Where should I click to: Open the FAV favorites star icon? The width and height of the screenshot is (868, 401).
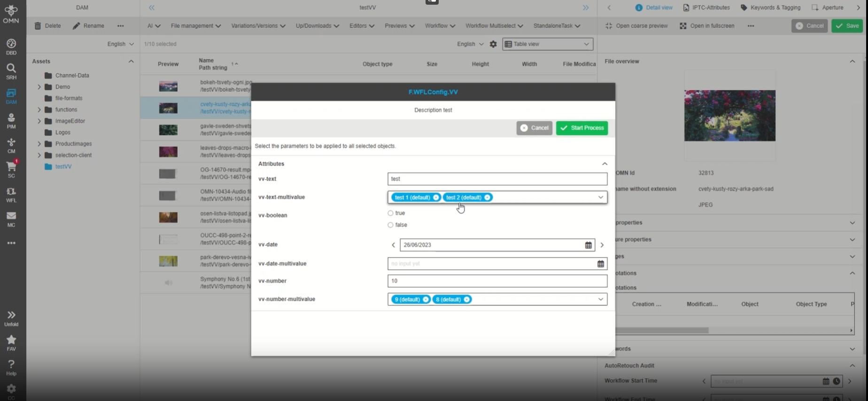coord(11,343)
